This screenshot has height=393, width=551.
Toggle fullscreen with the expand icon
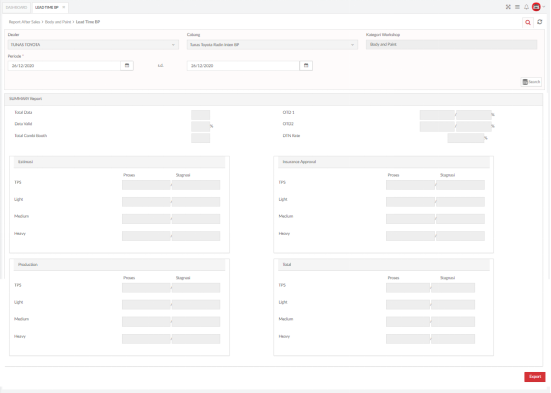point(508,7)
